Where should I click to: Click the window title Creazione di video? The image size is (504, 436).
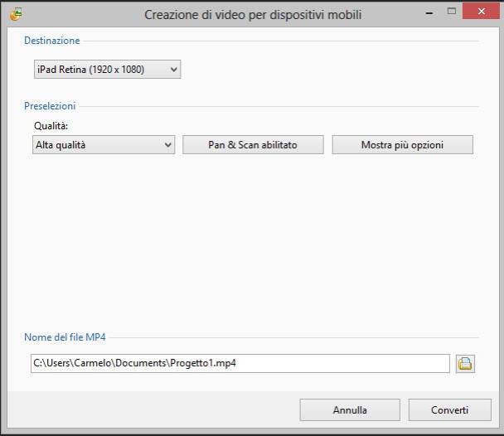[253, 15]
